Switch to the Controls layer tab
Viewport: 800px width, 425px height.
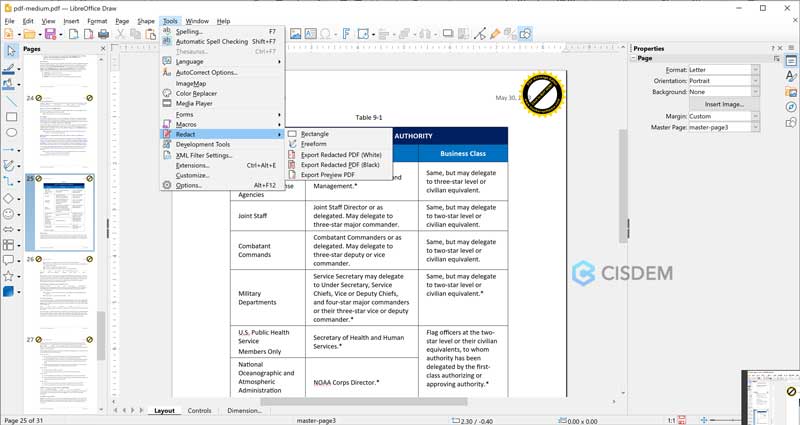tap(199, 411)
